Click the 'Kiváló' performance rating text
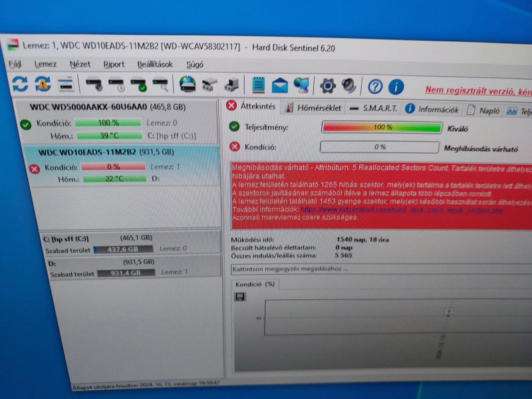The width and height of the screenshot is (532, 399). point(458,129)
